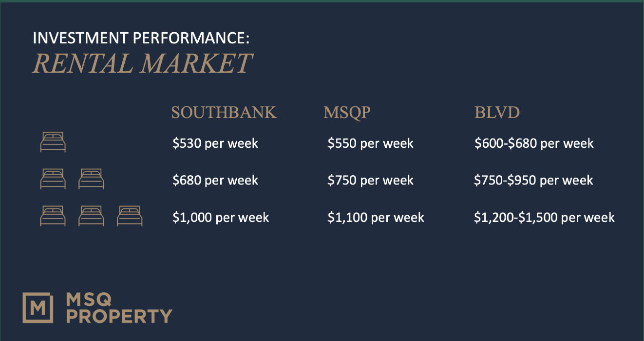Click the single bed icon for one-bedroom row
The width and height of the screenshot is (644, 341).
point(53,142)
